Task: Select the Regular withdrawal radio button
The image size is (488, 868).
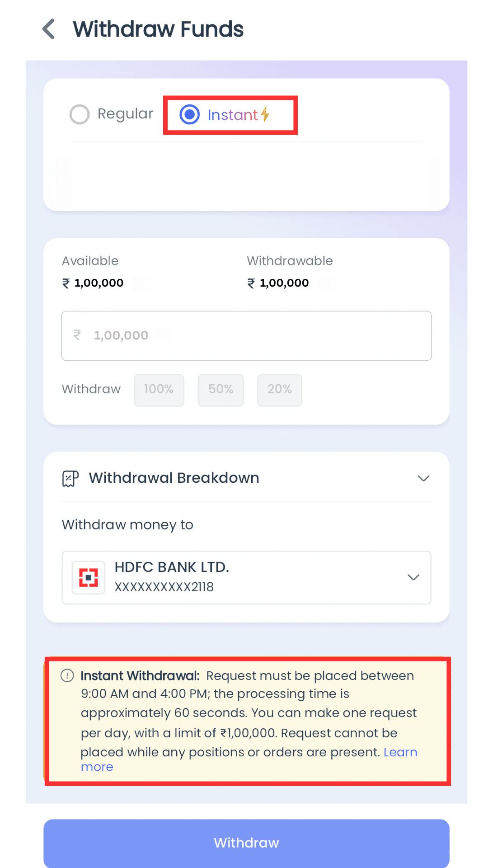Action: tap(80, 114)
